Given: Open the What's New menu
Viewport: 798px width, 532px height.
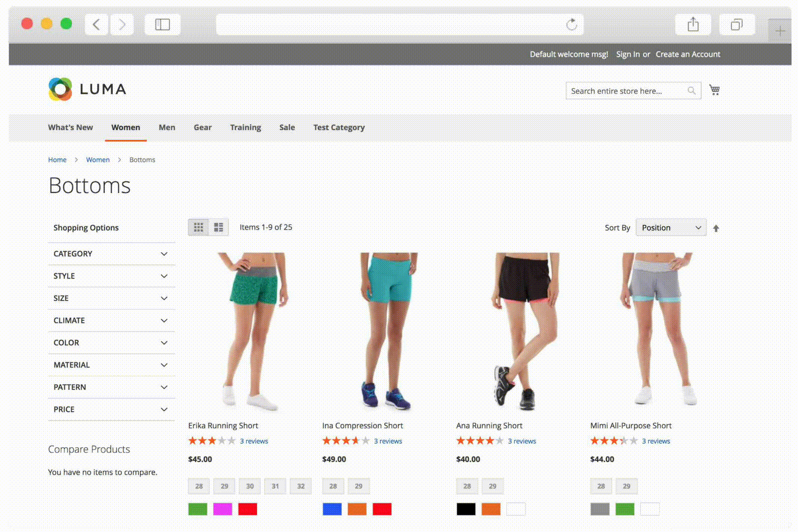Looking at the screenshot, I should pyautogui.click(x=70, y=127).
